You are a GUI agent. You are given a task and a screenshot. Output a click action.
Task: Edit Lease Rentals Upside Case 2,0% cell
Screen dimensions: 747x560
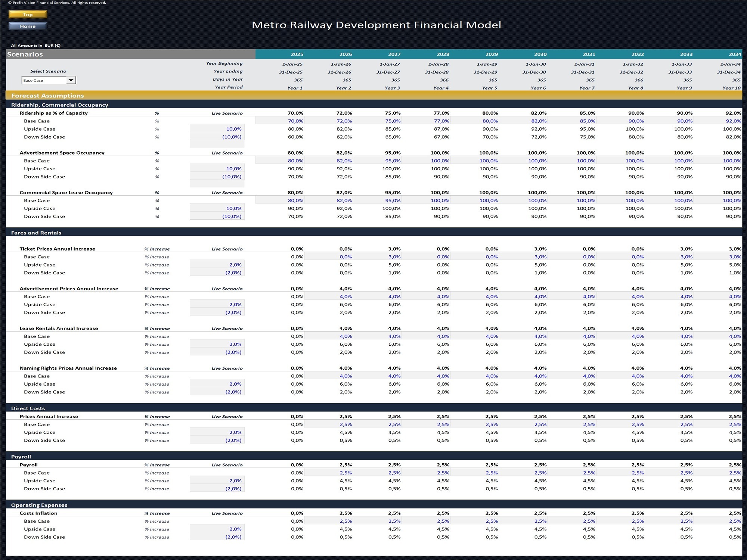(217, 344)
